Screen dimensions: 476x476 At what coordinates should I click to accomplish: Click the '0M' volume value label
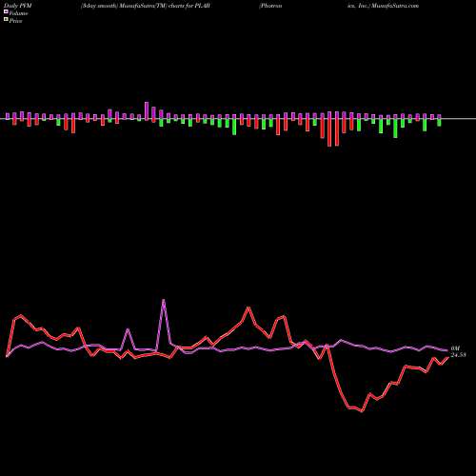pos(454,348)
